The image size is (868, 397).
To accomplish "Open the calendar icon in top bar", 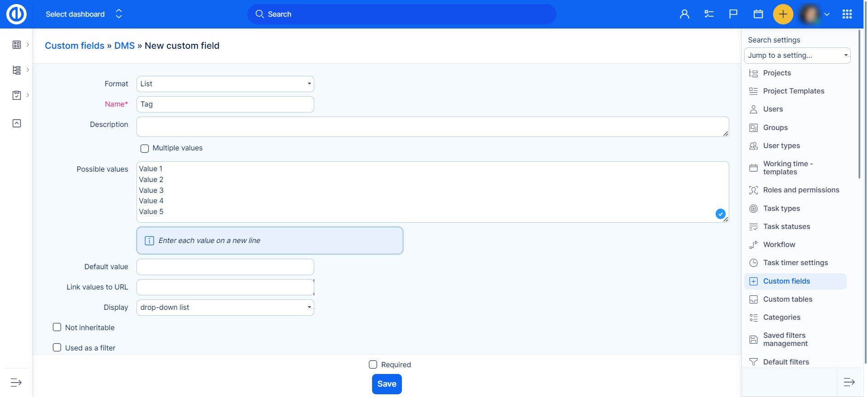I will (758, 14).
